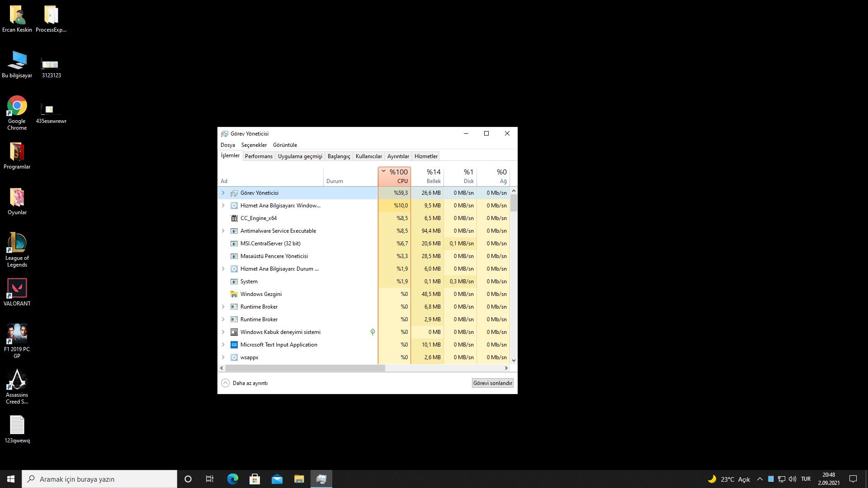868x488 pixels.
Task: Expand the Görev Yöneticisi process row
Action: pyautogui.click(x=223, y=193)
